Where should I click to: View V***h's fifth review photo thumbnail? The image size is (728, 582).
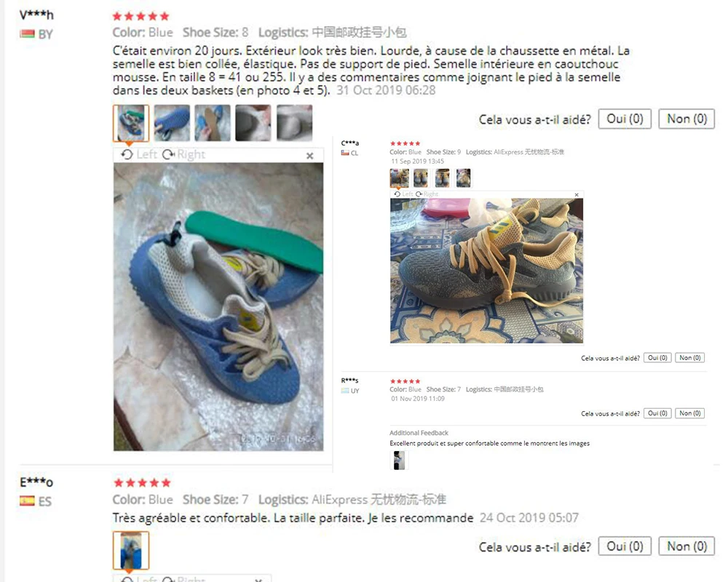click(294, 123)
